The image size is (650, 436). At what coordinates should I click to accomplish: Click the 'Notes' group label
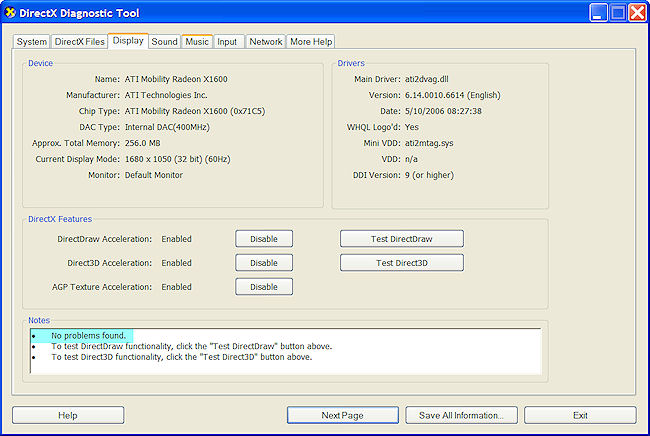tap(39, 320)
